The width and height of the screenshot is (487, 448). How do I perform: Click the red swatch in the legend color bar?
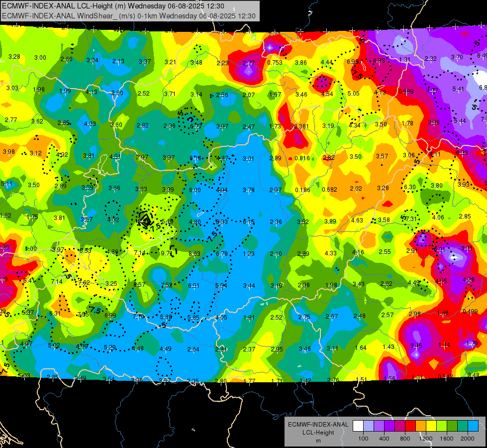410,426
